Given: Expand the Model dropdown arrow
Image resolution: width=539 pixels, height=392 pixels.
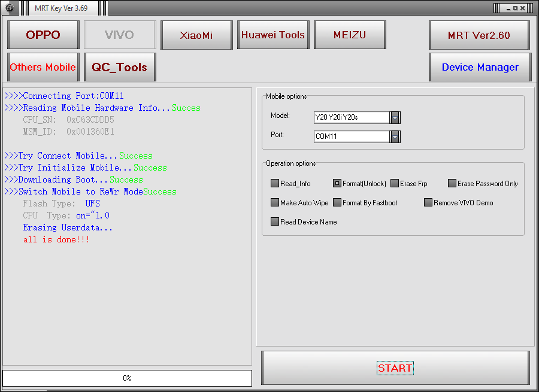Looking at the screenshot, I should (395, 117).
